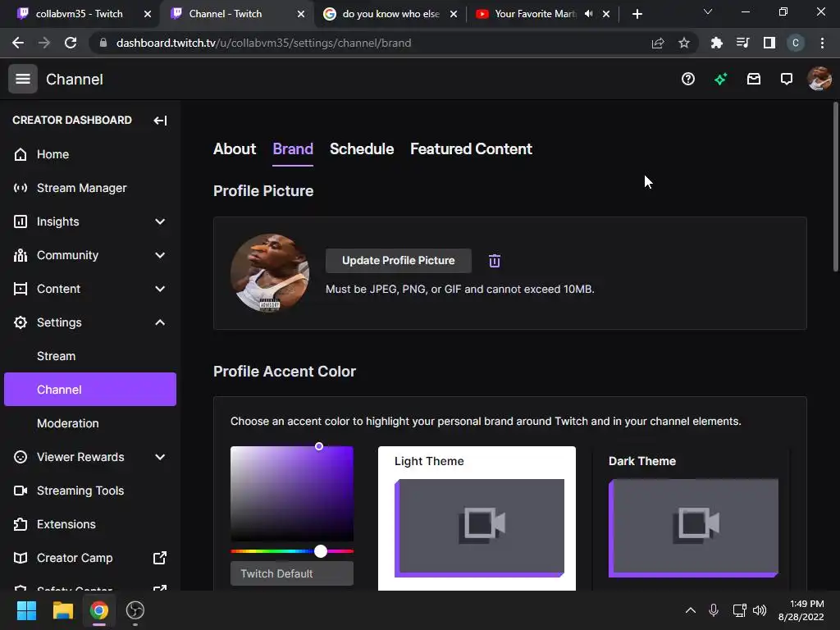The width and height of the screenshot is (840, 630).
Task: Click the Twitch Default color input field
Action: click(292, 573)
